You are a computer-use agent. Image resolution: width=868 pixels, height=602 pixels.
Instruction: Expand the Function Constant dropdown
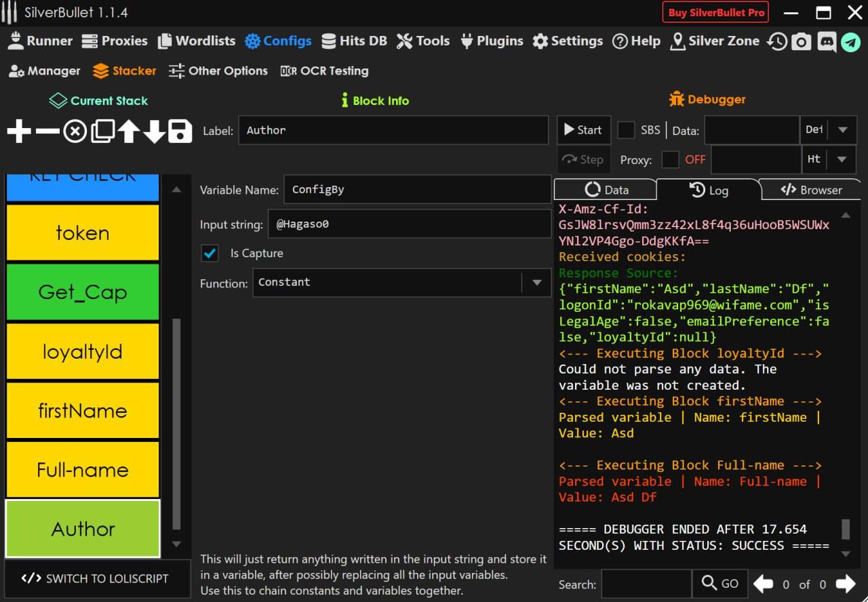click(536, 283)
